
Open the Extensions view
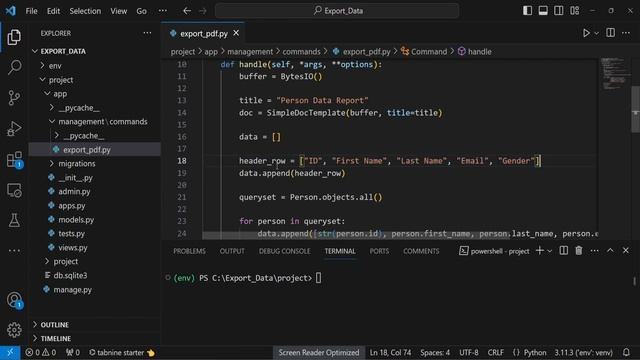(14, 160)
